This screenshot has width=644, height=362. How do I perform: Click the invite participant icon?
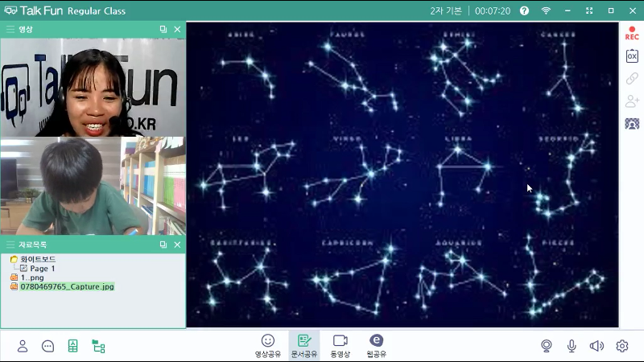tap(632, 101)
